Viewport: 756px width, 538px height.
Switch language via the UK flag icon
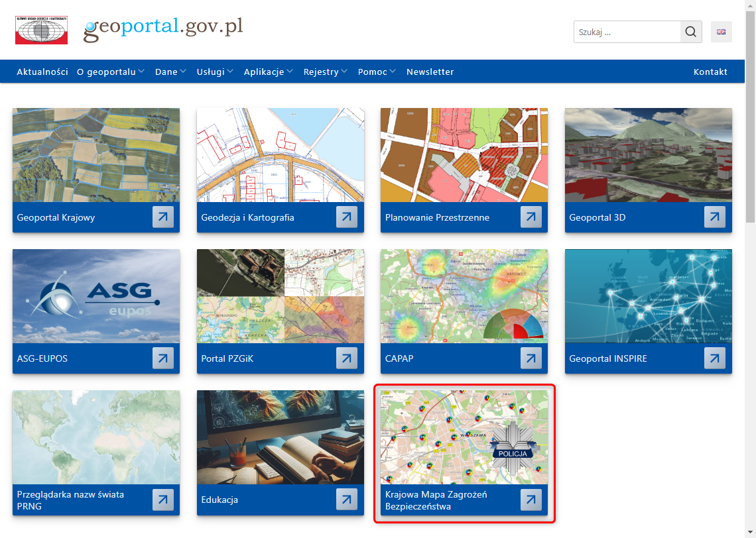721,32
